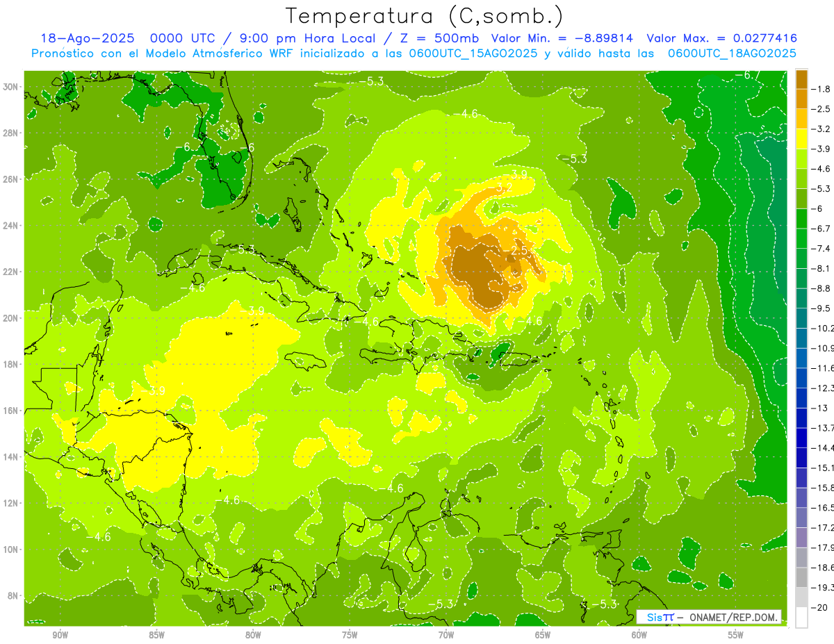Screen dimensions: 834x644
Task: Click the color bar label '-7.4'
Action: (x=821, y=248)
